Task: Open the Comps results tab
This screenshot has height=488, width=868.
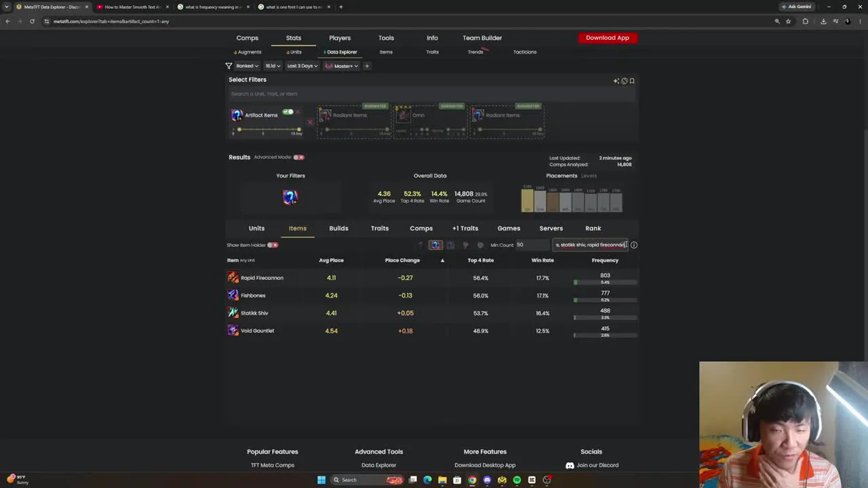Action: 421,228
